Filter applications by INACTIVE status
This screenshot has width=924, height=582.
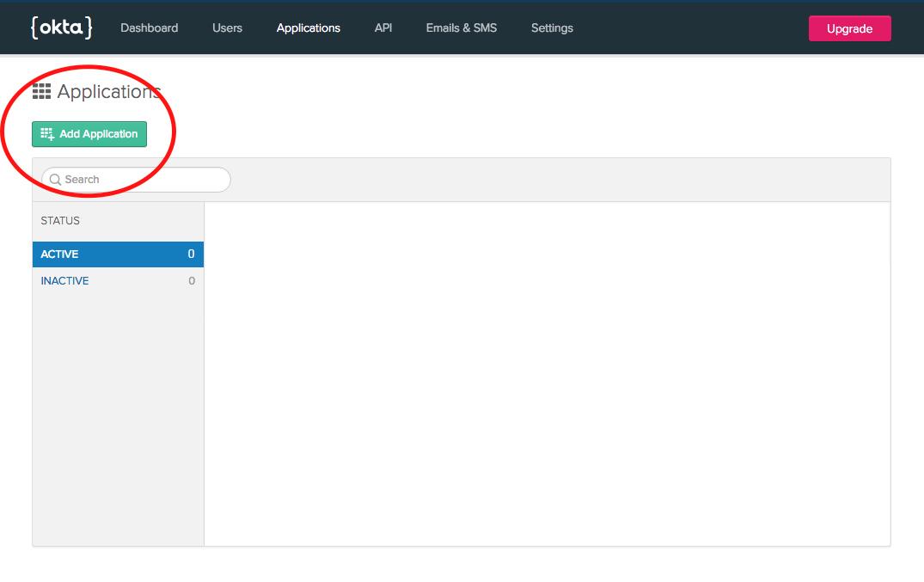tap(64, 281)
